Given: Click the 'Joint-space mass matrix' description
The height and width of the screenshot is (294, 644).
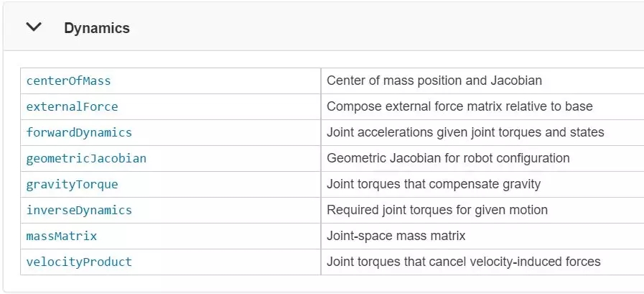Looking at the screenshot, I should click(396, 236).
